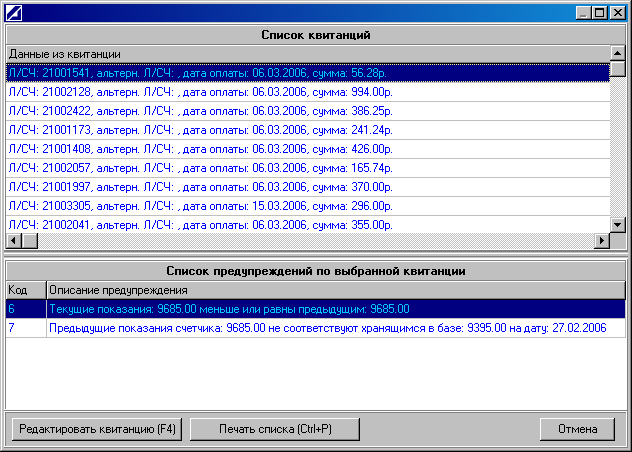The height and width of the screenshot is (452, 632).
Task: Click the 'Отмена' button
Action: [x=577, y=429]
